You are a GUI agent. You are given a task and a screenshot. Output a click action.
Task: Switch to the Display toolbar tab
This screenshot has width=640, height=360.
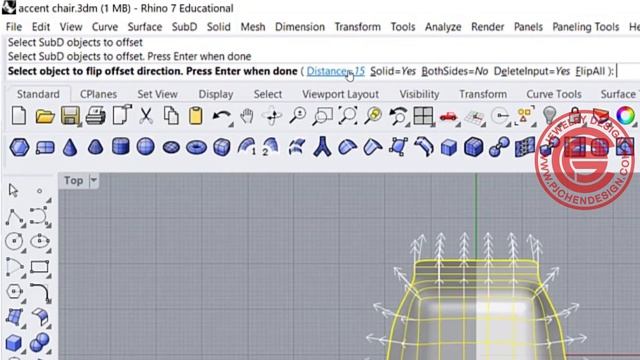pos(216,94)
